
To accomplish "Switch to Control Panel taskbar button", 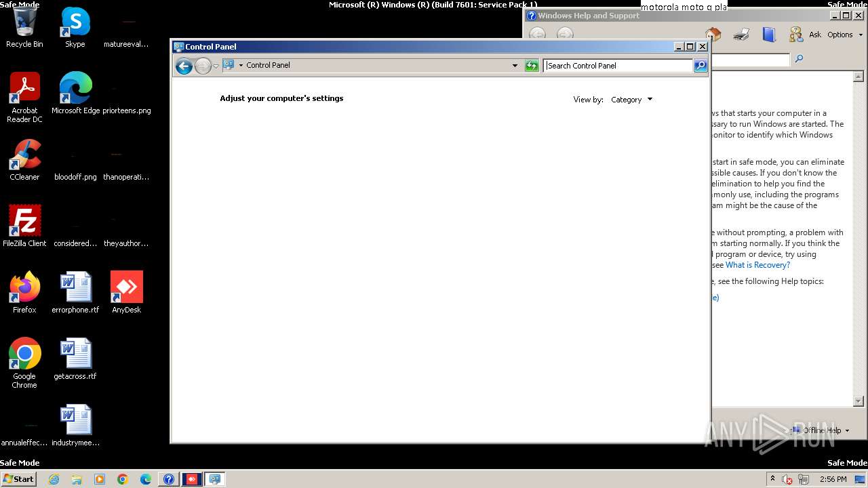I will (215, 479).
